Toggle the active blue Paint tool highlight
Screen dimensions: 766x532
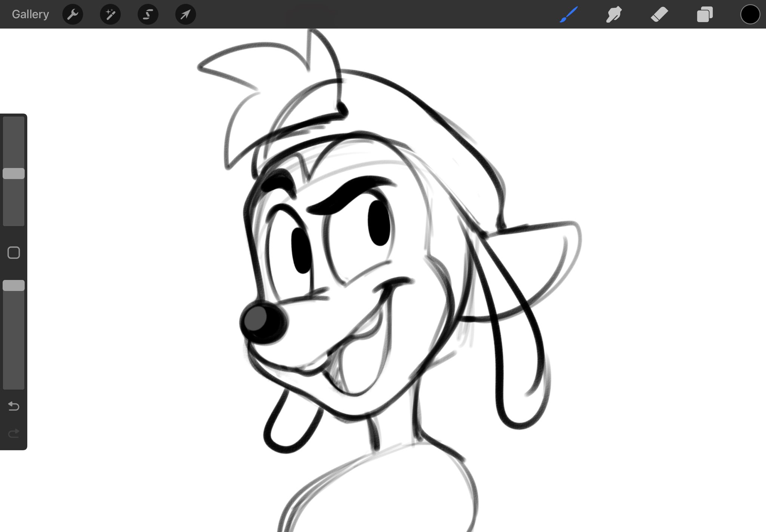pos(569,14)
